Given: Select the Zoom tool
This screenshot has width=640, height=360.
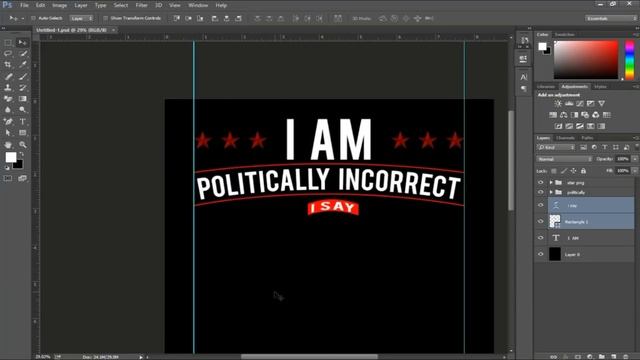Looking at the screenshot, I should click(23, 144).
